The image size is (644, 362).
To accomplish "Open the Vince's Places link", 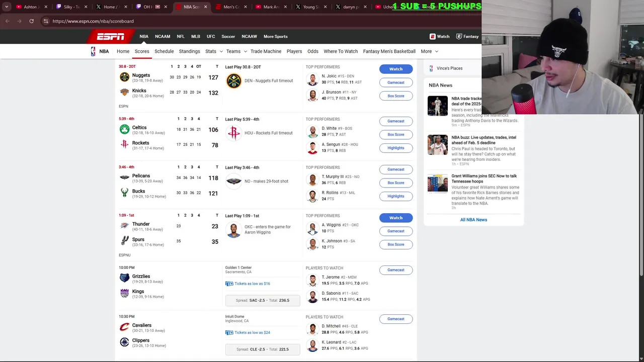I will coord(449,68).
